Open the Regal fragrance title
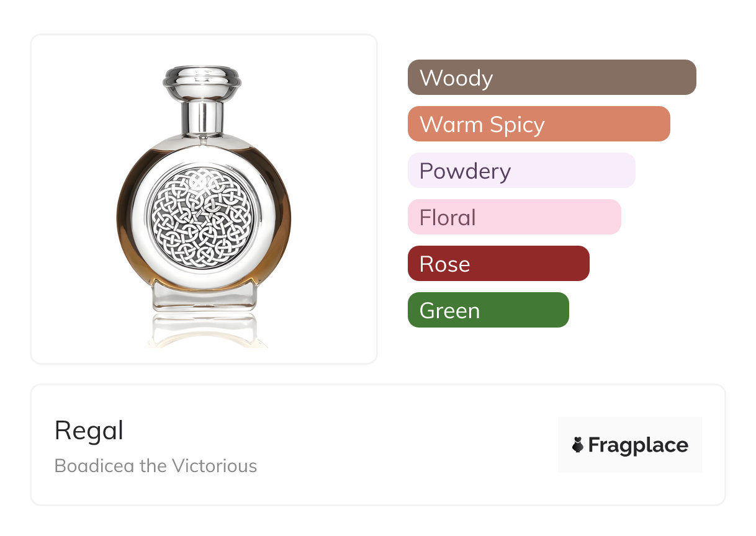 click(x=89, y=431)
